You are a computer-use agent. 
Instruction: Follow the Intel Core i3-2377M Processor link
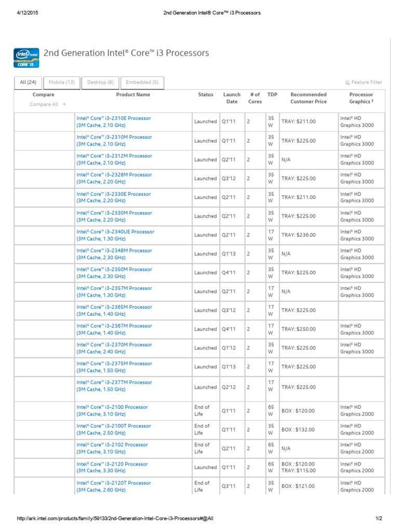point(114,382)
